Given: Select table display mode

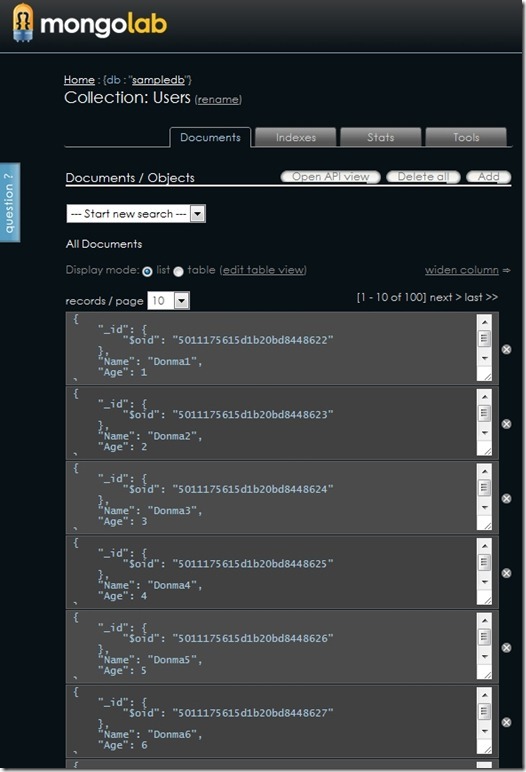Looking at the screenshot, I should [x=178, y=271].
